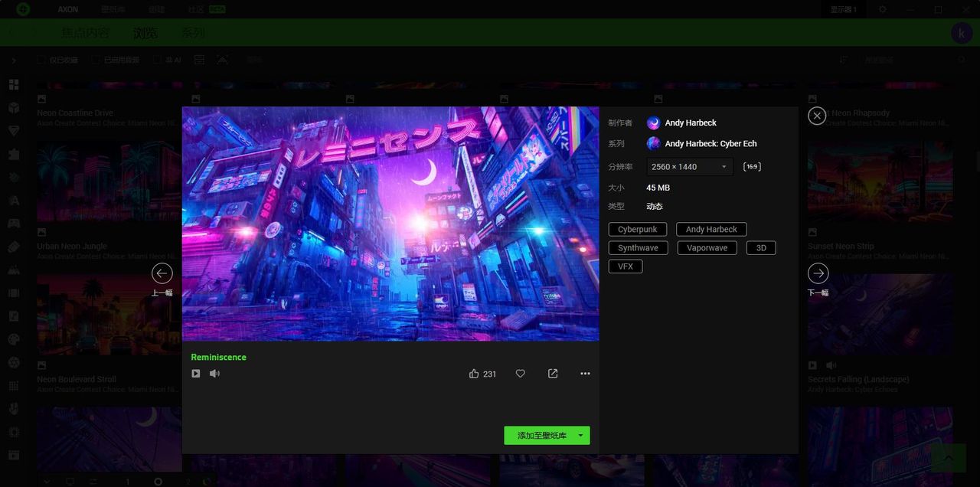Select the palette category icon in sidebar
The width and height of the screenshot is (980, 487).
pyautogui.click(x=14, y=339)
